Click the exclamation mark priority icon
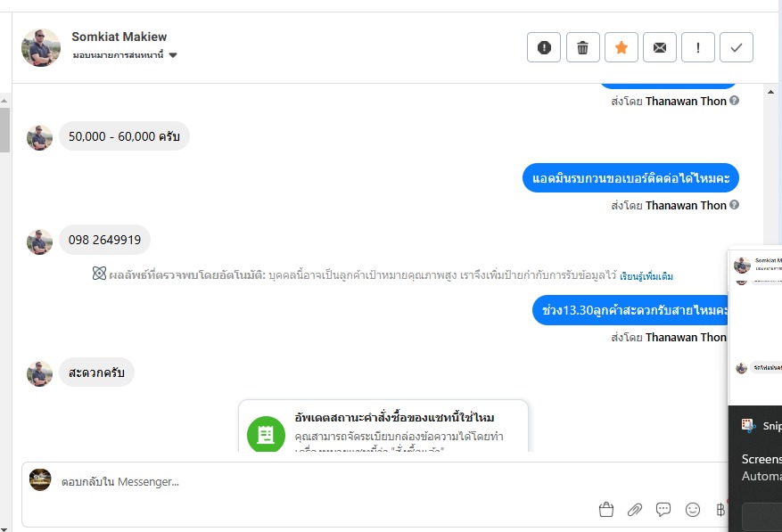 (698, 48)
